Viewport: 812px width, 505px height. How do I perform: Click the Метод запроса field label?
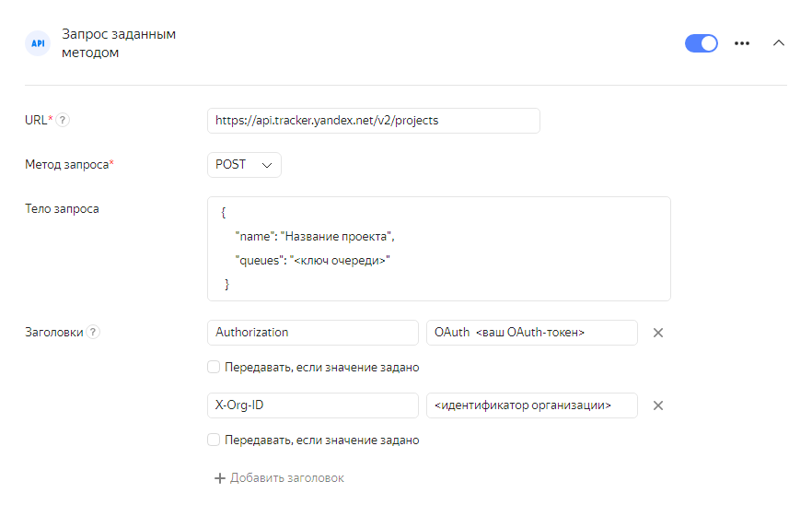click(69, 165)
